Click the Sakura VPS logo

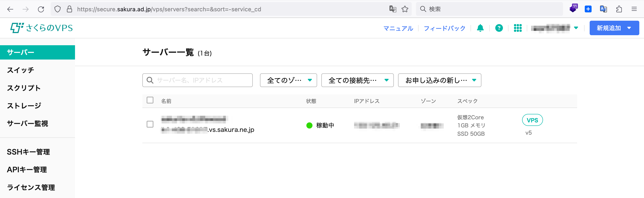pos(42,28)
